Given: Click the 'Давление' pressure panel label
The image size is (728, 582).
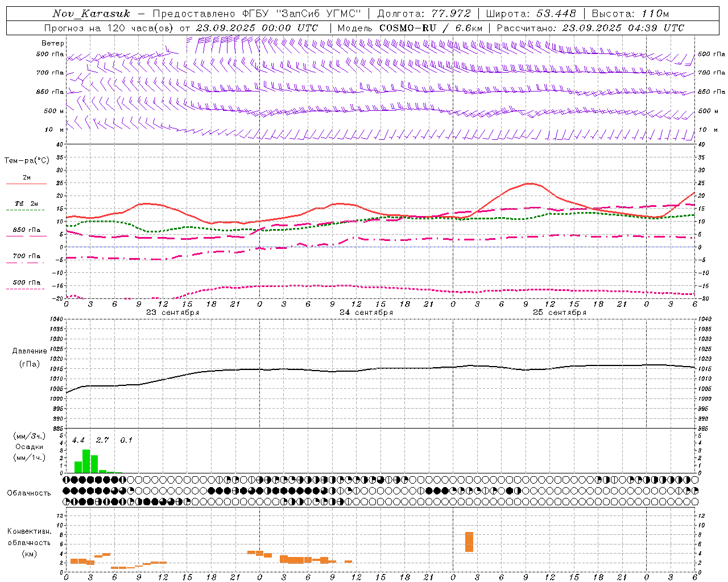Looking at the screenshot, I should [x=30, y=351].
